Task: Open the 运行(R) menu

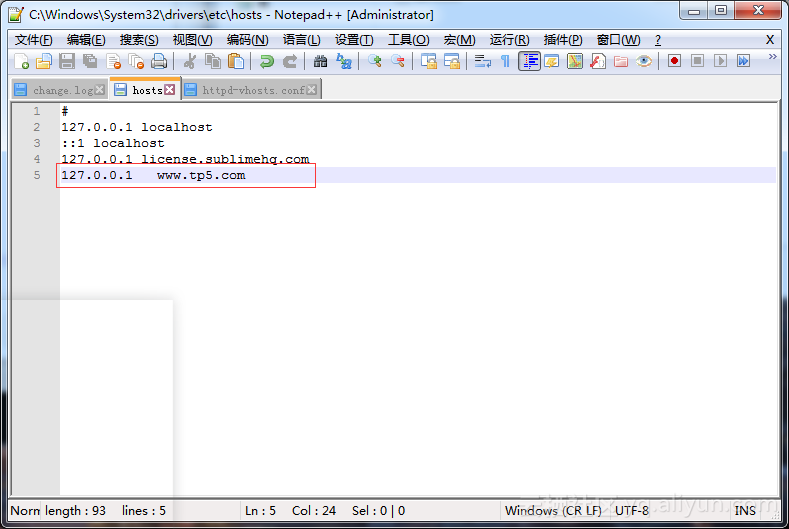Action: (x=509, y=40)
